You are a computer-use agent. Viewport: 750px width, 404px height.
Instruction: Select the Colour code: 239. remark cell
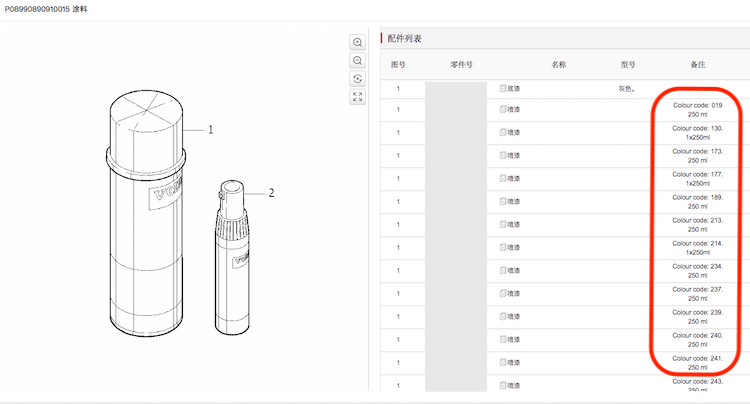tap(697, 316)
